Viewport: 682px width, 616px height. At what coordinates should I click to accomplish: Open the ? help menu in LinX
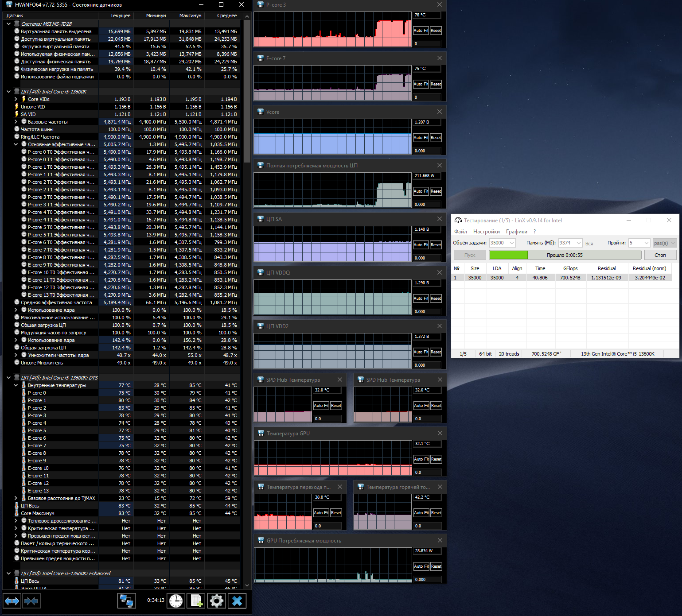click(x=535, y=232)
